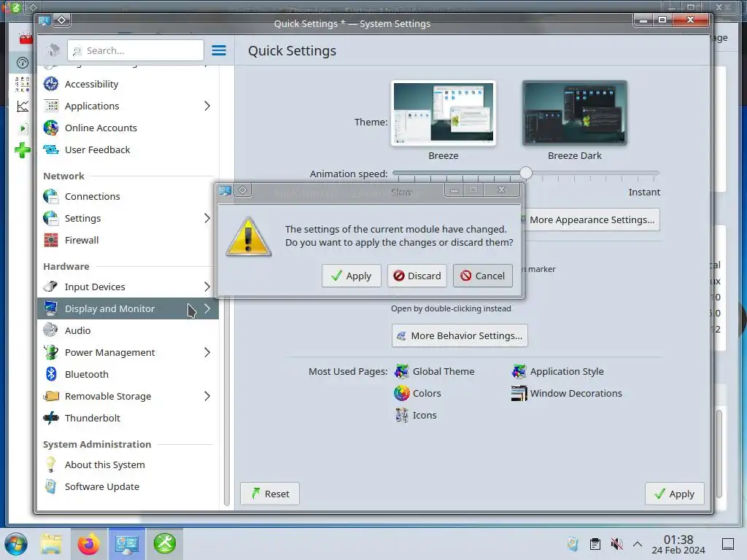Launch Firefox from the taskbar
Viewport: 747px width, 560px height.
point(88,544)
